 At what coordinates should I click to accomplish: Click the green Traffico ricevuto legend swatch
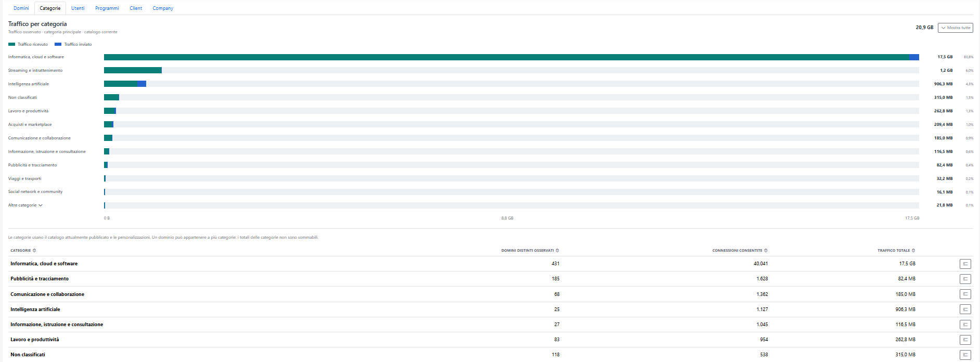point(11,44)
